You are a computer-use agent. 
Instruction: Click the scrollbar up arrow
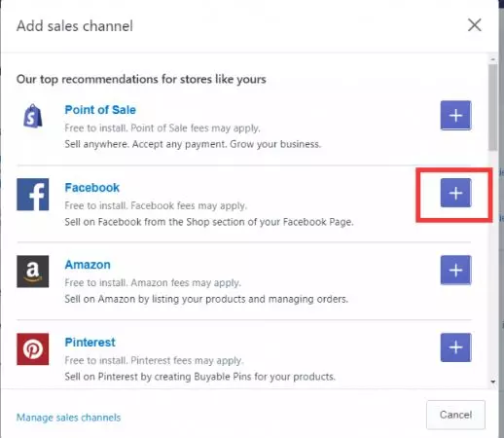tap(493, 59)
